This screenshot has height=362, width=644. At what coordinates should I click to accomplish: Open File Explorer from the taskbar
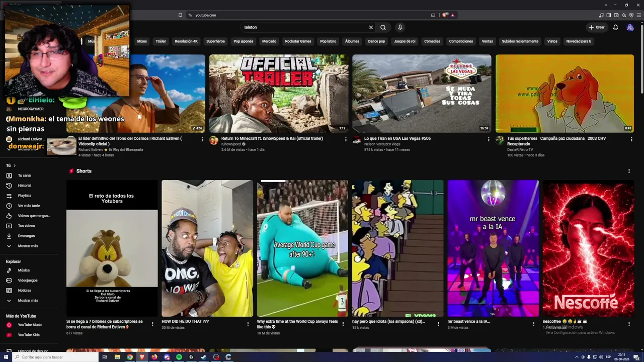[x=117, y=357]
